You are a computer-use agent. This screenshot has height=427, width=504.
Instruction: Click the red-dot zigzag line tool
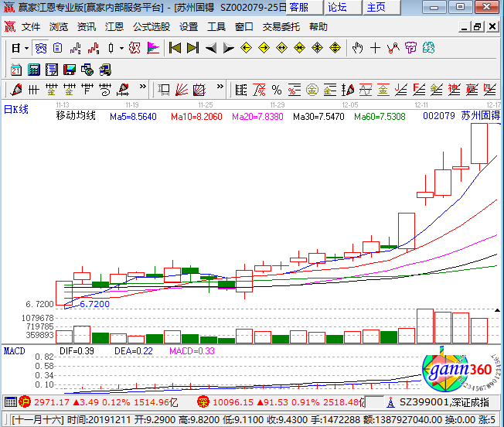pos(393,48)
